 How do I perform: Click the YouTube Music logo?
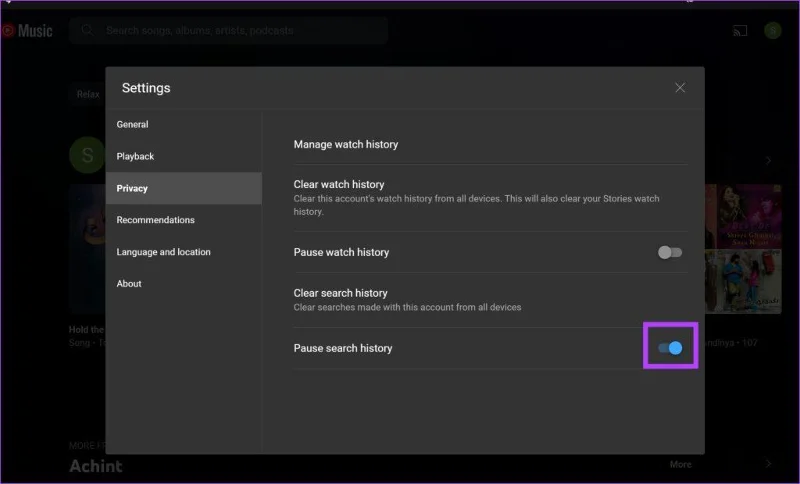click(27, 31)
